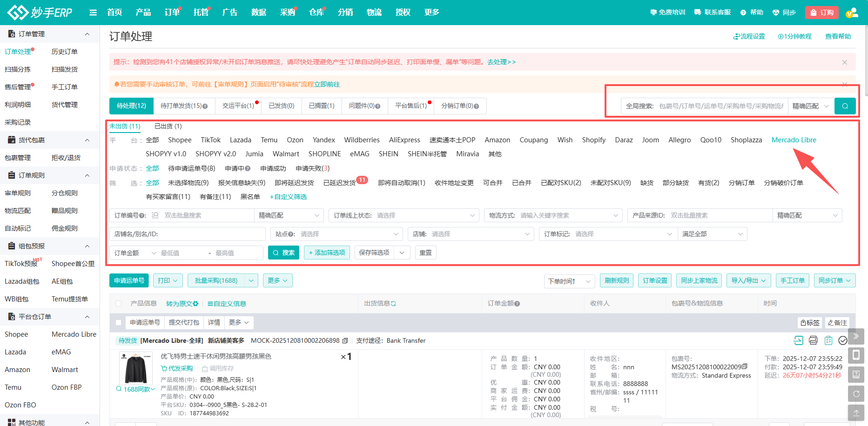The width and height of the screenshot is (868, 426).
Task: Click the 妙手ERP logo
Action: pos(40,13)
